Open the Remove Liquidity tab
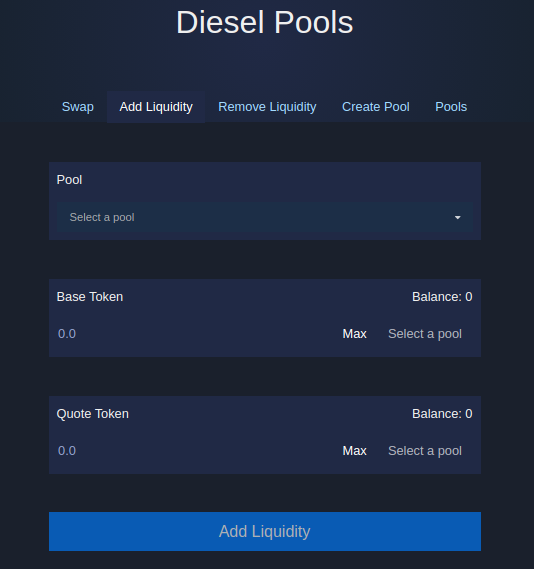Viewport: 534px width, 569px height. pos(267,107)
